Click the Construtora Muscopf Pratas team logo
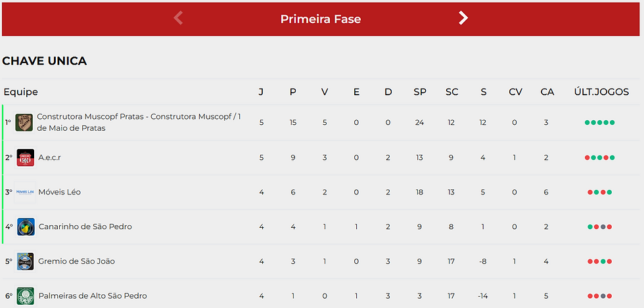644x308 pixels. [x=24, y=122]
